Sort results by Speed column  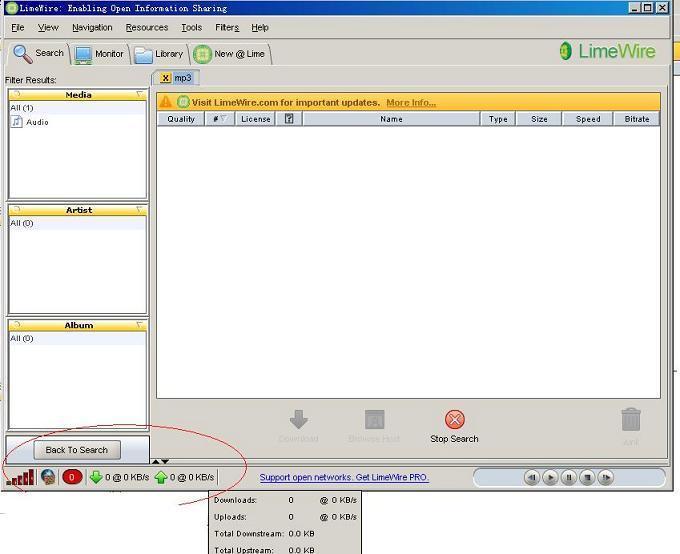(x=588, y=119)
